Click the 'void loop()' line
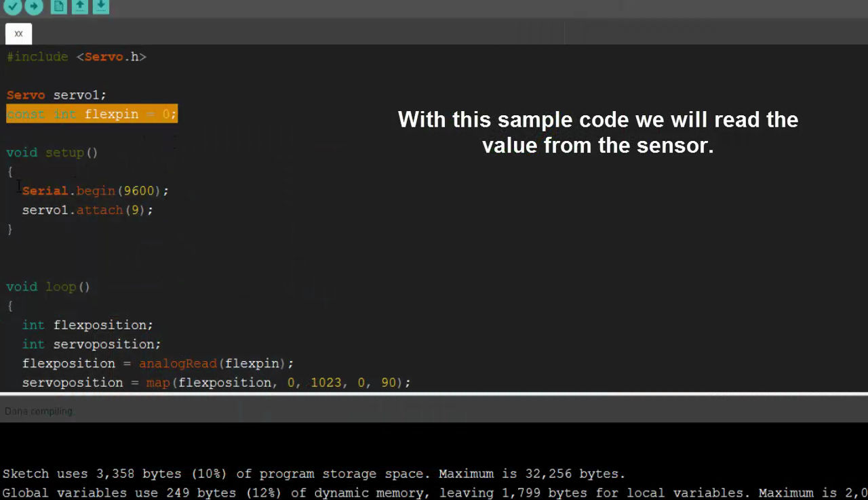The height and width of the screenshot is (500, 868). pyautogui.click(x=48, y=287)
